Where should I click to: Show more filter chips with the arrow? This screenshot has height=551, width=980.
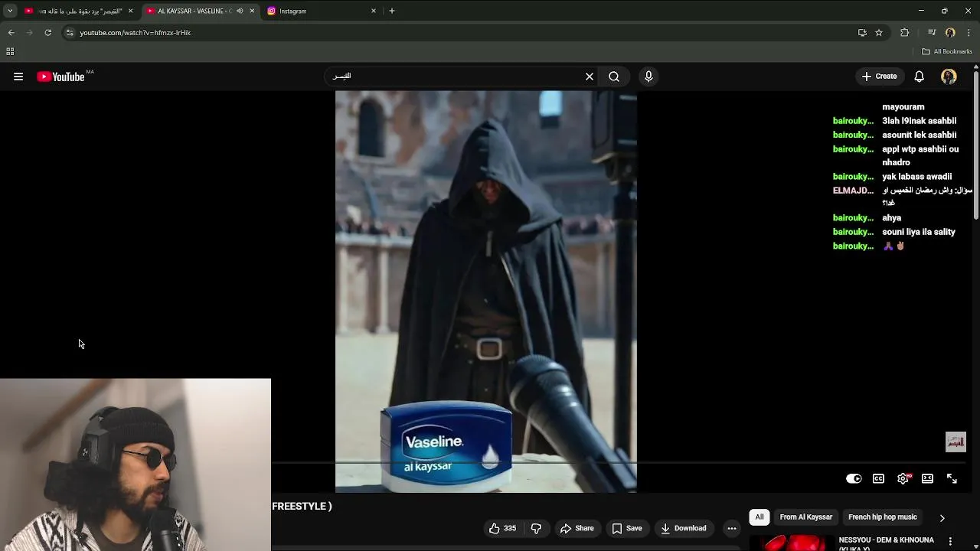pyautogui.click(x=942, y=517)
